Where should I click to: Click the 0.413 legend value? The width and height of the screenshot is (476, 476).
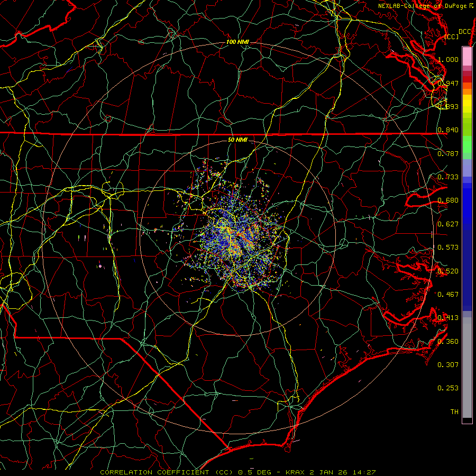click(448, 318)
